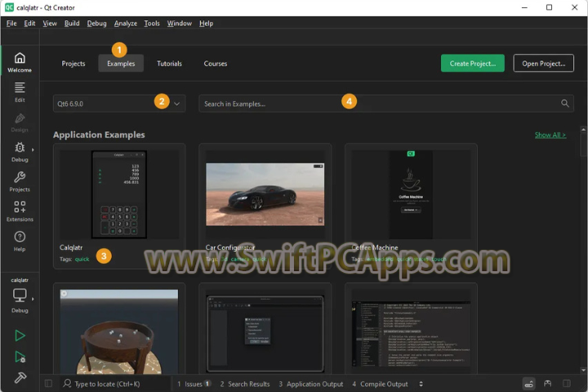588x392 pixels.
Task: Open the Help menu in menu bar
Action: (206, 23)
